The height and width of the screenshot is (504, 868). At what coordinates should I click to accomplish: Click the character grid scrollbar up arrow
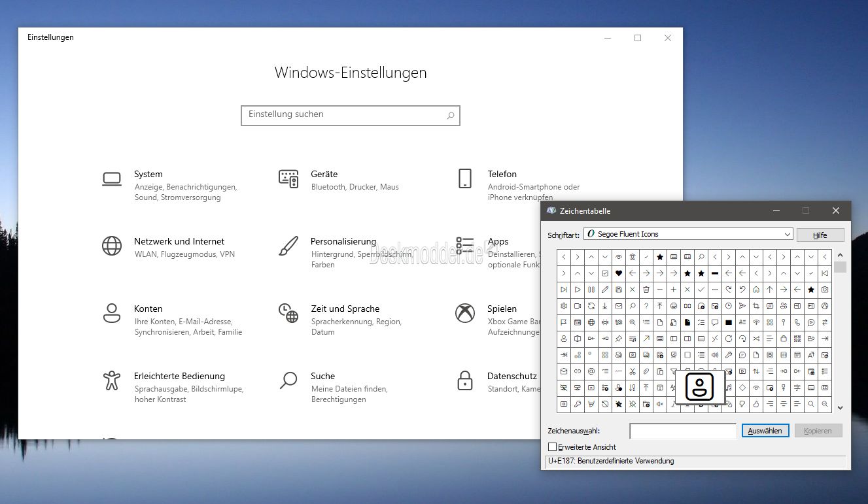coord(840,256)
